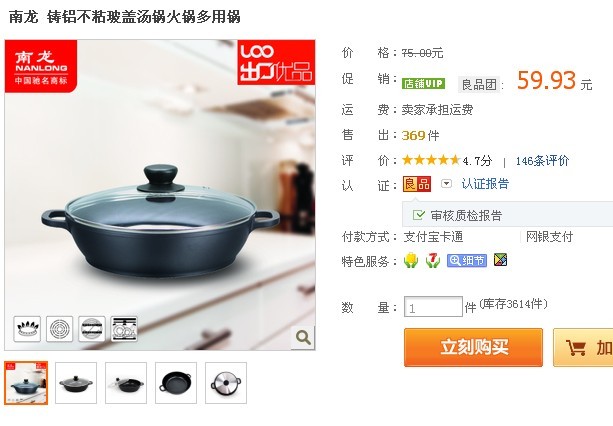Click the 7-day return service icon
Image resolution: width=613 pixels, height=426 pixels.
click(433, 261)
